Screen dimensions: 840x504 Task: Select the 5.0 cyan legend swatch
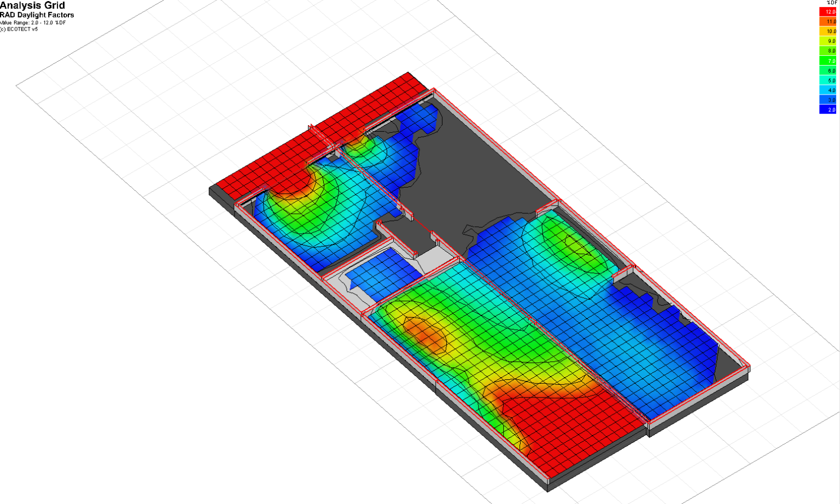point(827,80)
